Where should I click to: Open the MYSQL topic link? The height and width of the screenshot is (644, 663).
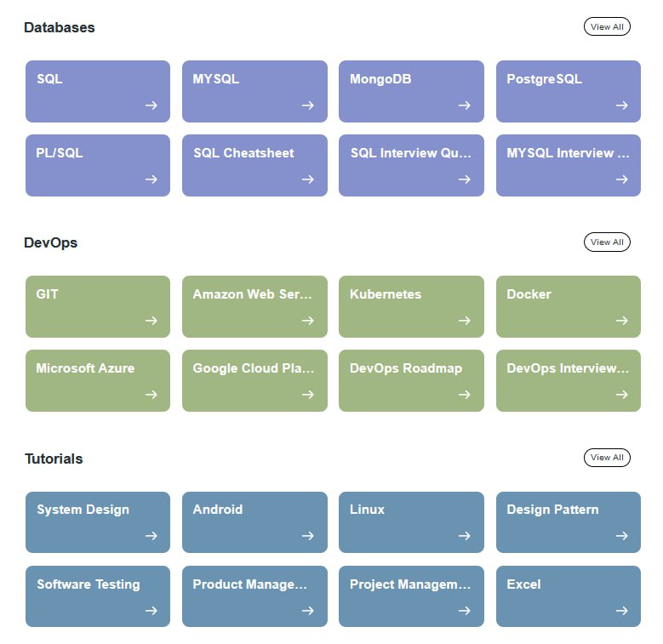pyautogui.click(x=254, y=90)
